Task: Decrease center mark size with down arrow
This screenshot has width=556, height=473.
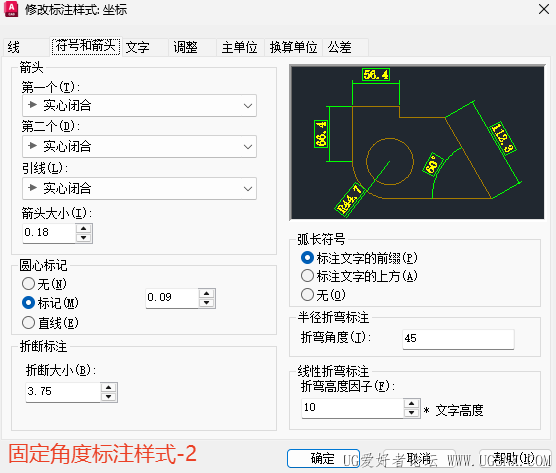Action: pyautogui.click(x=207, y=303)
